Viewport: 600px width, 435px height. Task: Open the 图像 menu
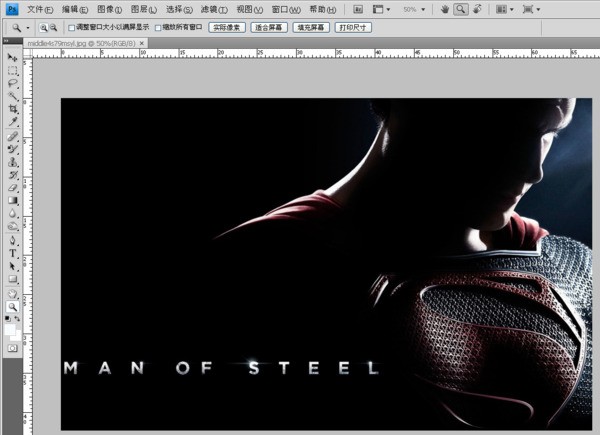pos(109,9)
